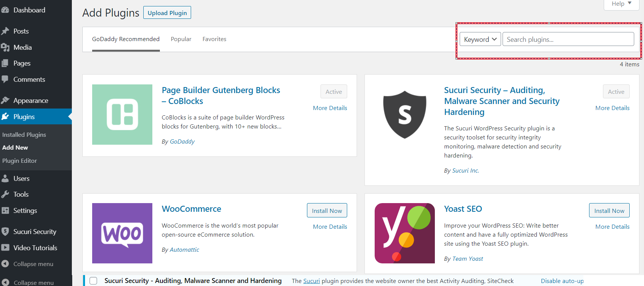Viewport: 644px width, 286px height.
Task: Open the Users menu label
Action: (x=21, y=179)
